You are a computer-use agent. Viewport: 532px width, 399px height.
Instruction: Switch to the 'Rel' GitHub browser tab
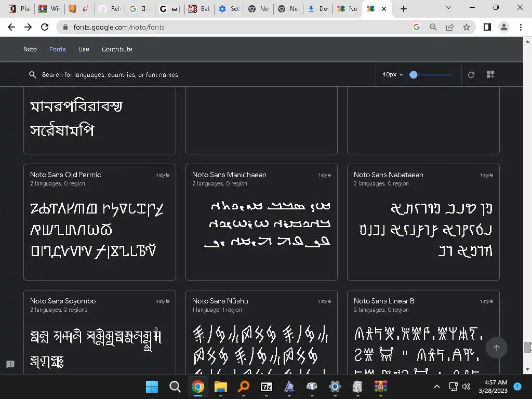click(x=110, y=9)
